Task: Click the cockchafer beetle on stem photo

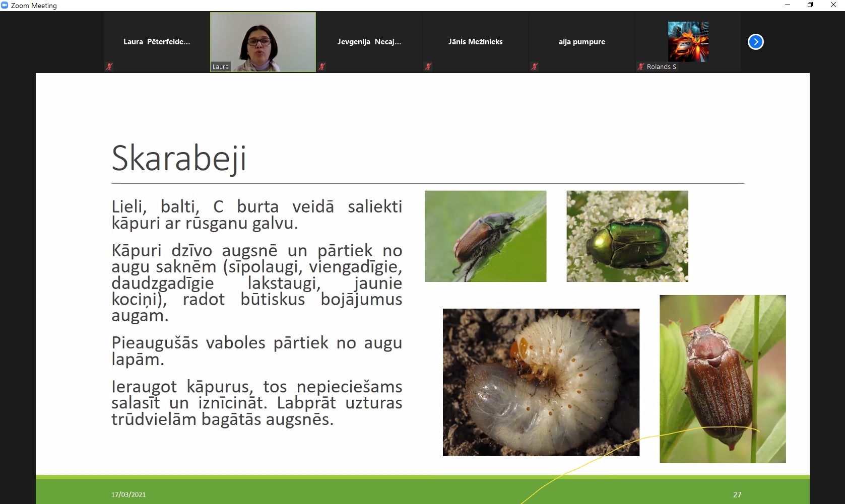Action: tap(723, 379)
